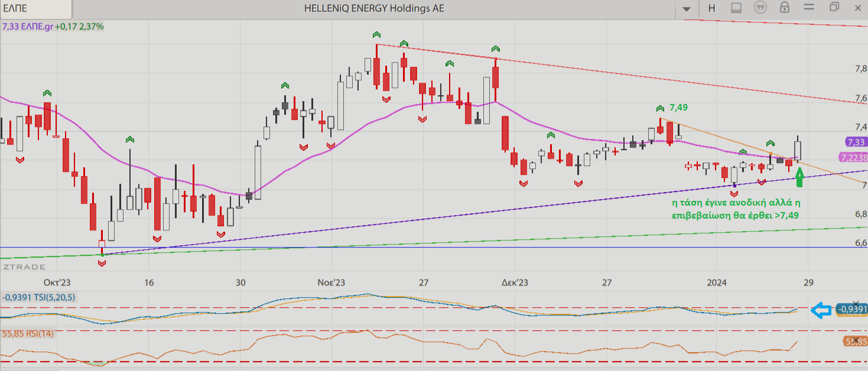
Task: Click the 29 date axis label
Action: pyautogui.click(x=808, y=282)
